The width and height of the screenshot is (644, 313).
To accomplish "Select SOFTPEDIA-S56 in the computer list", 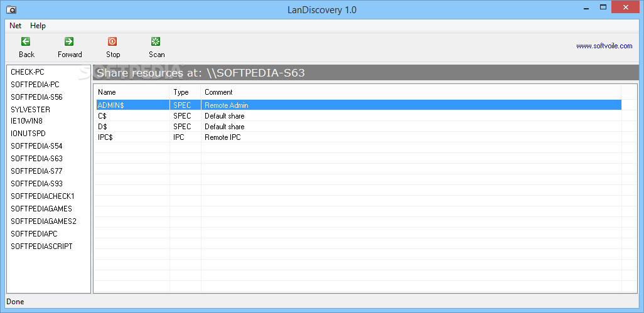I will tap(36, 97).
